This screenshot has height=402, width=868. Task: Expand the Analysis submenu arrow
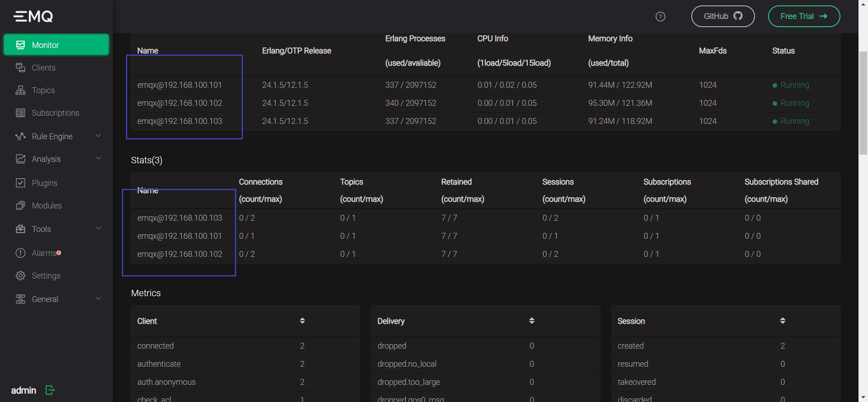tap(98, 158)
